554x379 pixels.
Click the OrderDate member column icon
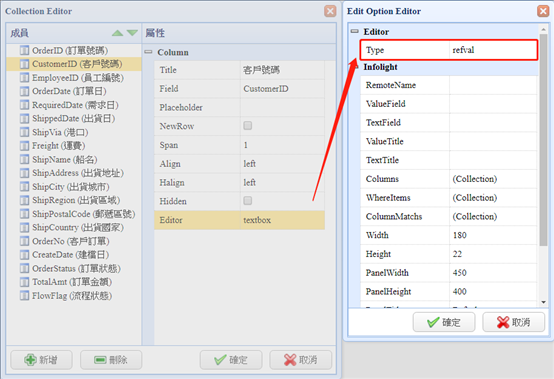24,91
